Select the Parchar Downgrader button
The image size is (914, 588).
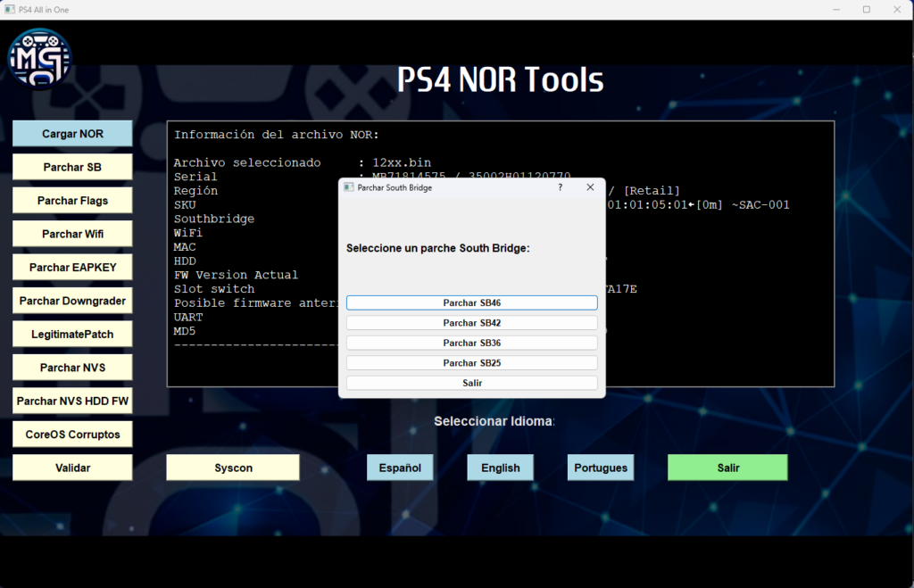point(72,301)
